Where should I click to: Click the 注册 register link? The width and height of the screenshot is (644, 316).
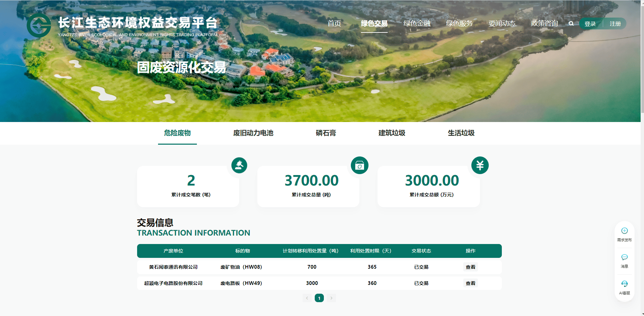point(615,24)
